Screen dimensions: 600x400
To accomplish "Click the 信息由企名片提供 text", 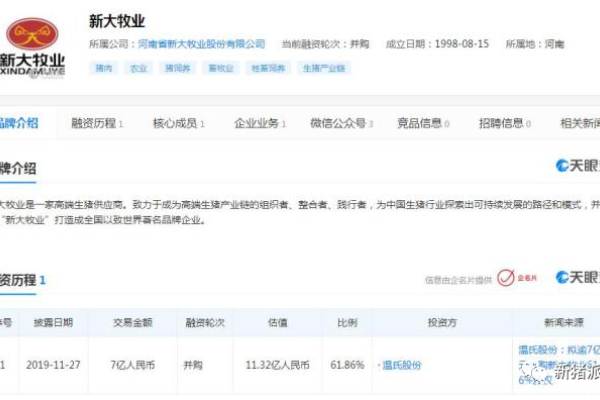I will point(458,280).
